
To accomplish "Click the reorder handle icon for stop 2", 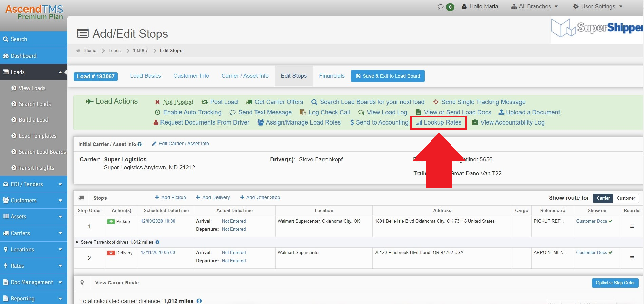I will [x=632, y=258].
